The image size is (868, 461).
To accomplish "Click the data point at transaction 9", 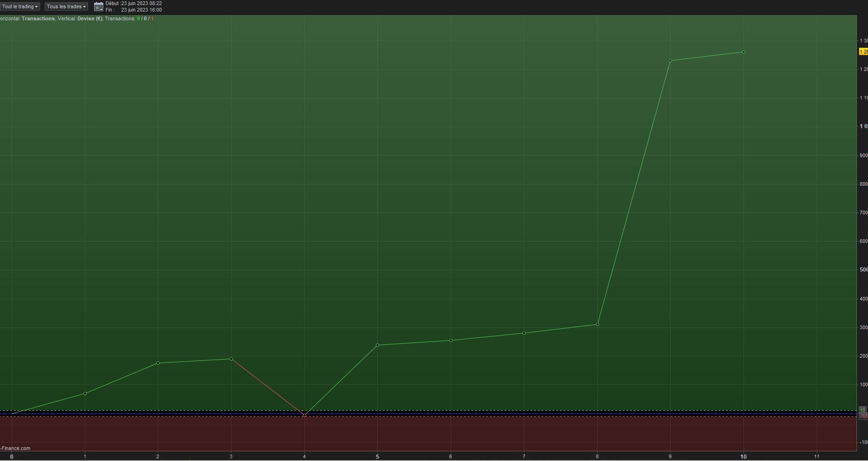I will 670,60.
